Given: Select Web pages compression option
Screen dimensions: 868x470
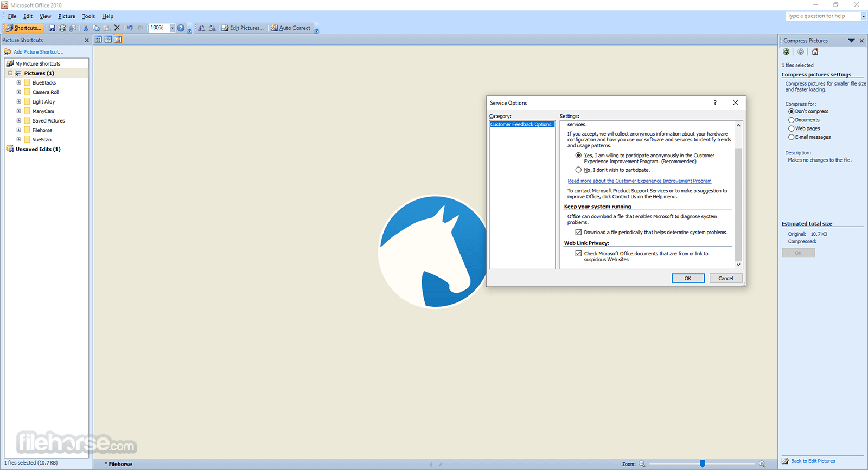Looking at the screenshot, I should point(792,129).
